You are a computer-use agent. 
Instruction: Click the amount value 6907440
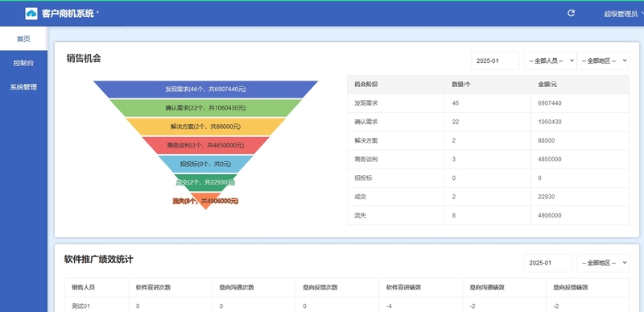point(550,103)
